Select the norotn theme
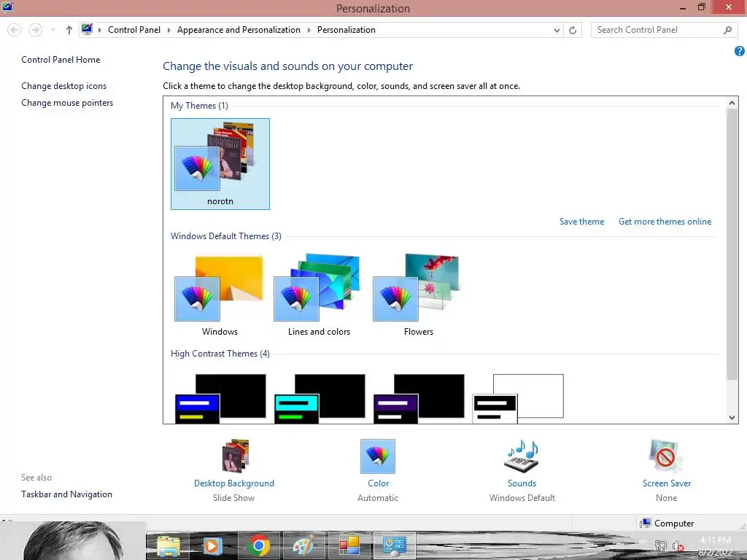Viewport: 747px width, 560px height. coord(220,164)
